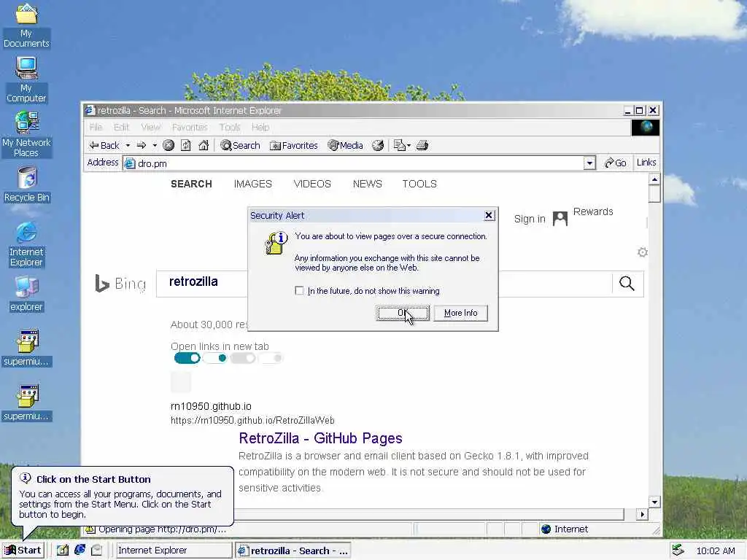Open the Search pane from toolbar
This screenshot has height=560, width=747.
click(240, 146)
